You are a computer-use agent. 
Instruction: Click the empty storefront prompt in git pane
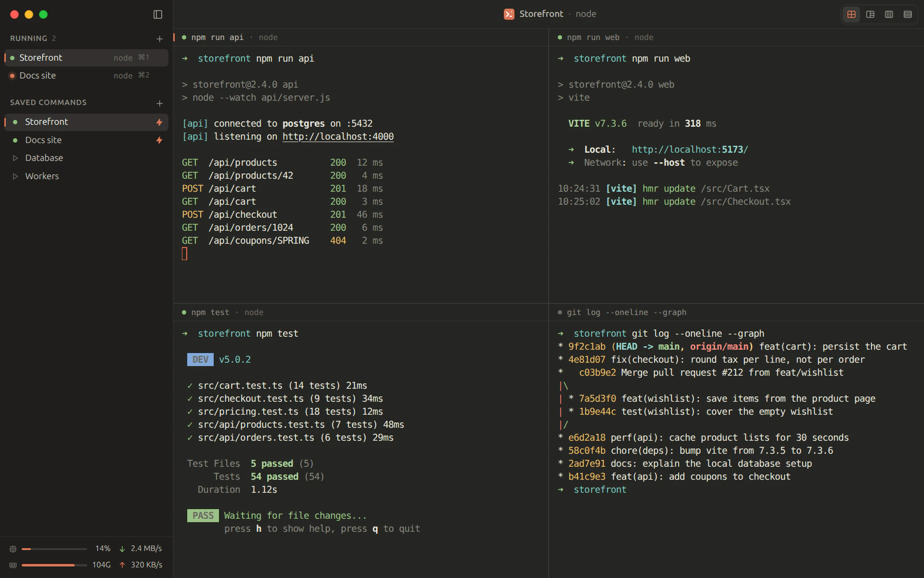tap(600, 489)
